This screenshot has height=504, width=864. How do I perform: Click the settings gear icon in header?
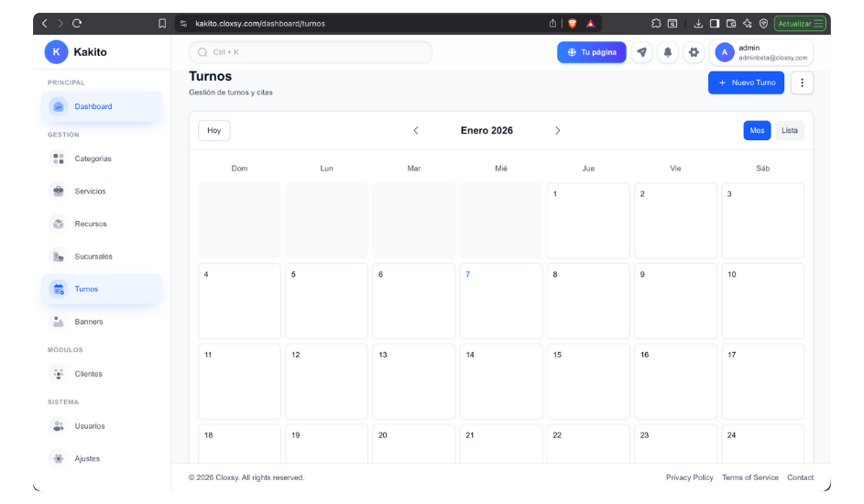click(x=694, y=52)
